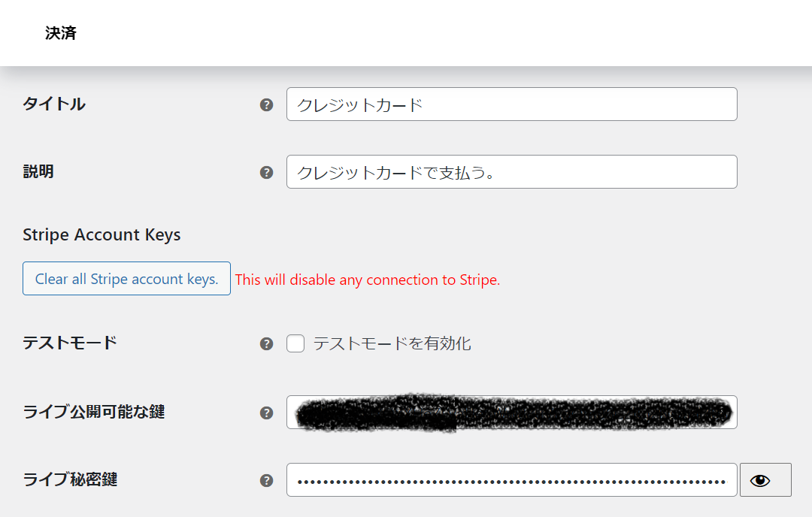Click the 説明 field label

pos(38,171)
